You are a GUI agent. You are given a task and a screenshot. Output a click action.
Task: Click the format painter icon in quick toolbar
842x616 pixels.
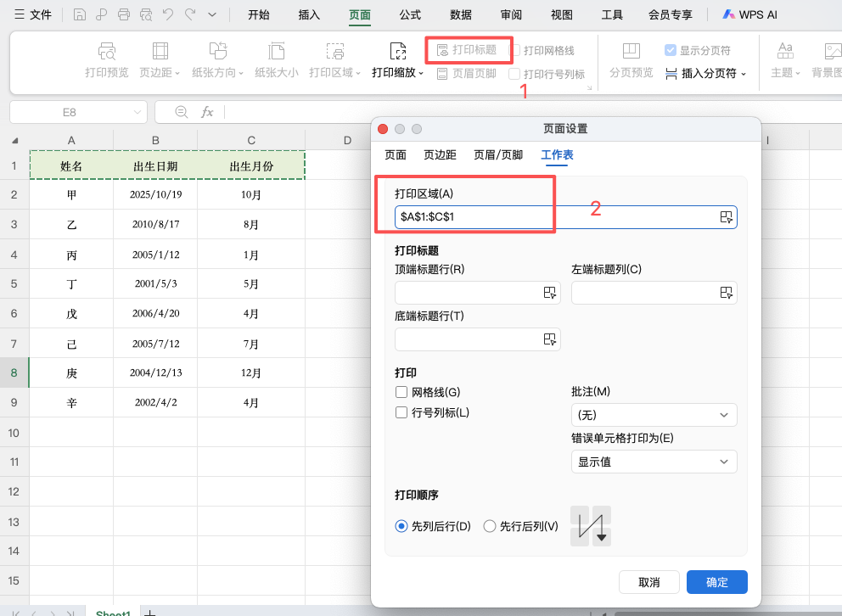pos(102,14)
